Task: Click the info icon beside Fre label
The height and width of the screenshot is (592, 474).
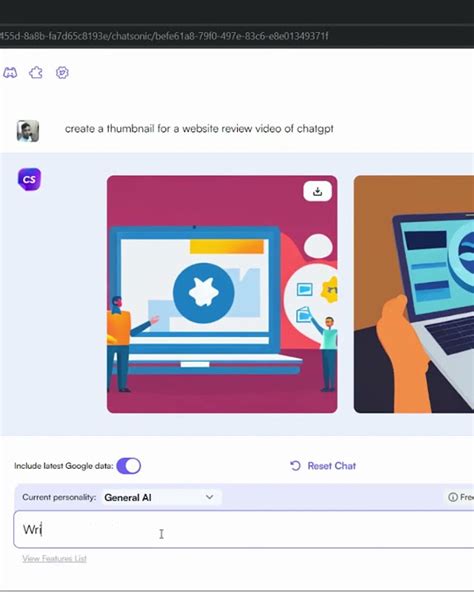Action: (452, 497)
